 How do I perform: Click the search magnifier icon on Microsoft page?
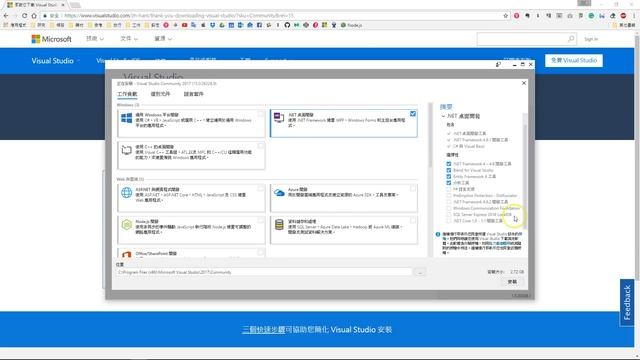tap(571, 39)
